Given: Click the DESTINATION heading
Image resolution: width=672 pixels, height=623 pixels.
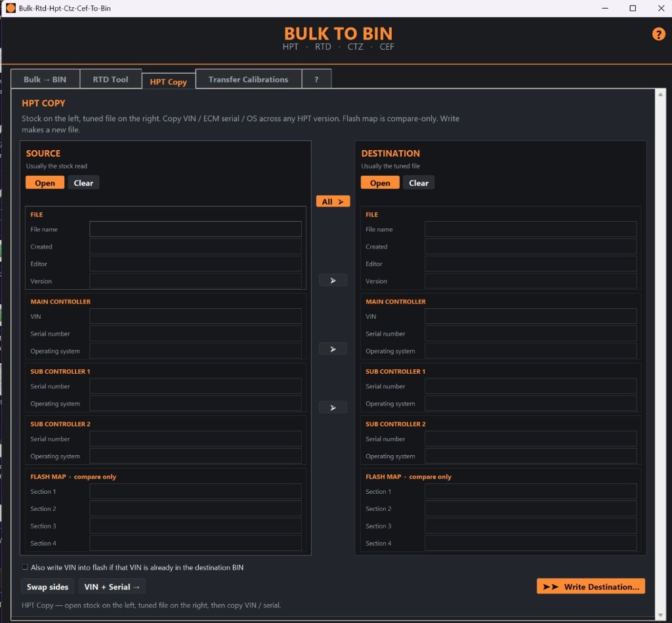Looking at the screenshot, I should click(390, 153).
